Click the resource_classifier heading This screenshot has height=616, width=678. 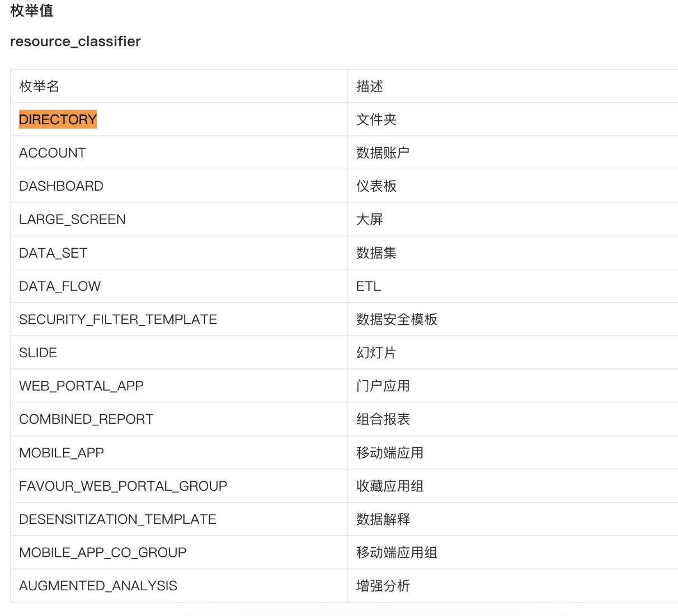tap(76, 41)
